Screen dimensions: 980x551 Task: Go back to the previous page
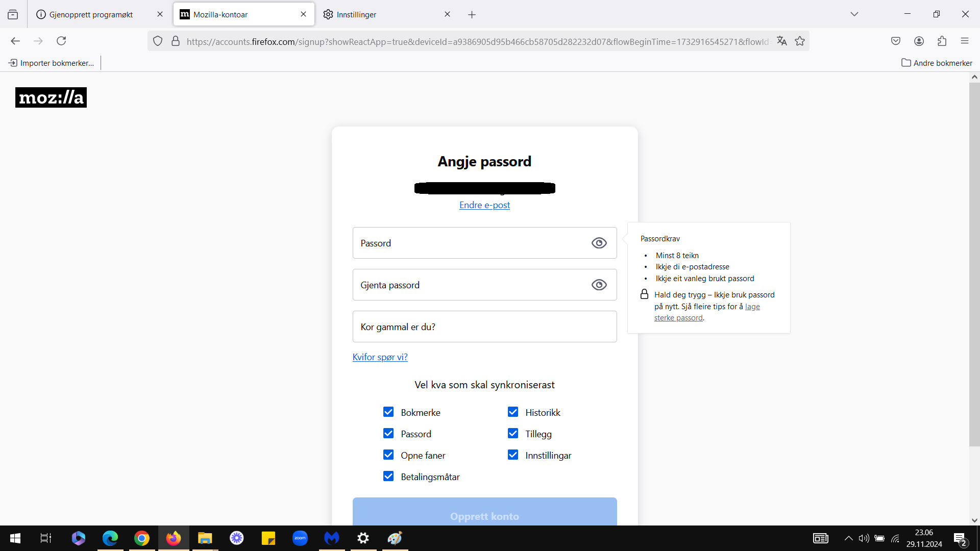tap(15, 41)
